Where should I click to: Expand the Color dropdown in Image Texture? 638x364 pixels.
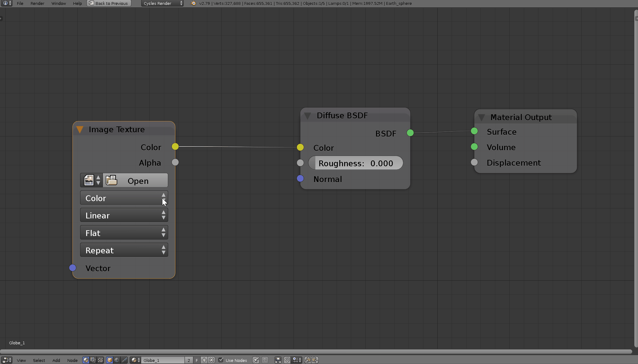pyautogui.click(x=124, y=198)
